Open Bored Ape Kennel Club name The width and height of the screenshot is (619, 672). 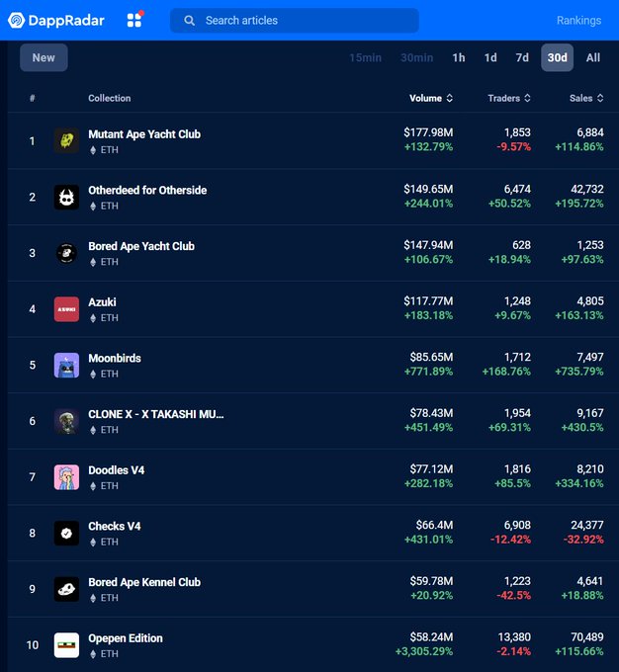(144, 582)
